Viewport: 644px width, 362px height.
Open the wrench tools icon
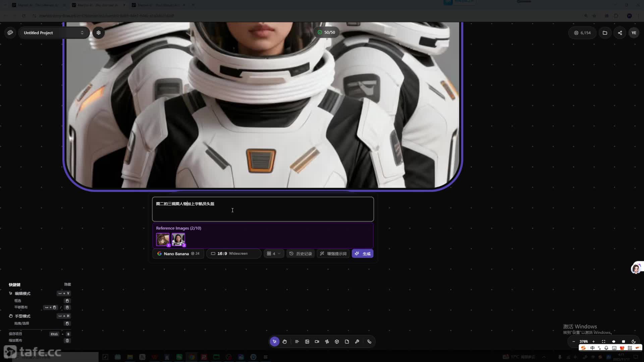tap(357, 342)
